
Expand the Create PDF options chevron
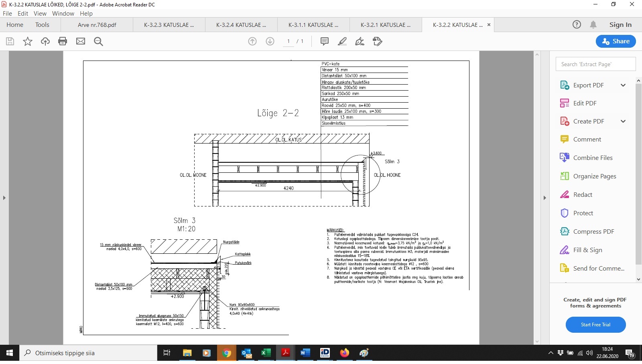[x=623, y=121]
